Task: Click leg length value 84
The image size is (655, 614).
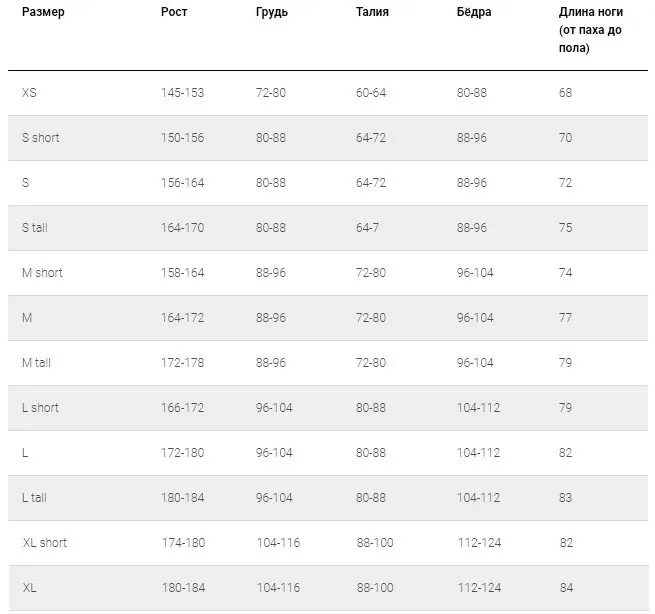Action: tap(565, 588)
